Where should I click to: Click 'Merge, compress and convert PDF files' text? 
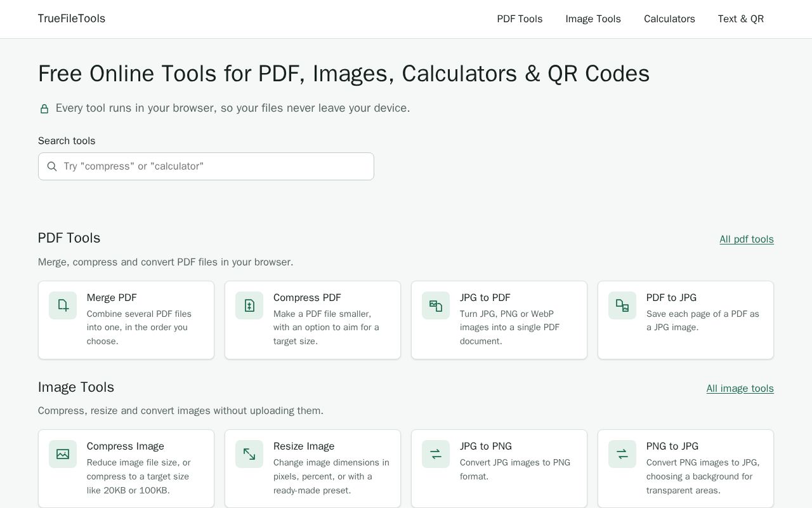166,262
